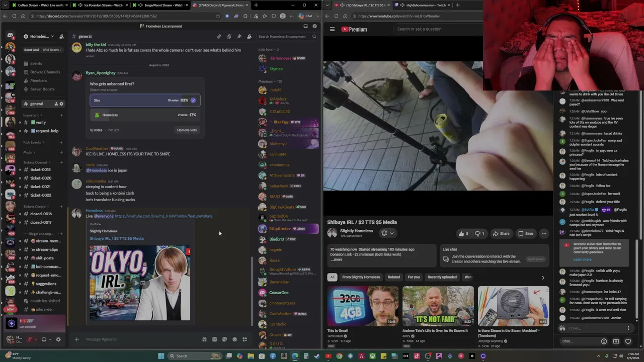Open more actions ellipsis under YouTube video
The image size is (644, 362).
(x=544, y=234)
